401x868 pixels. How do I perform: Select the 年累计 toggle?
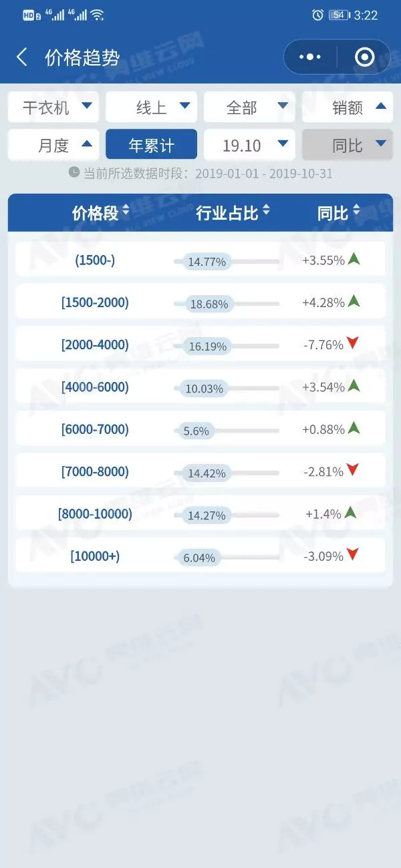coord(151,145)
